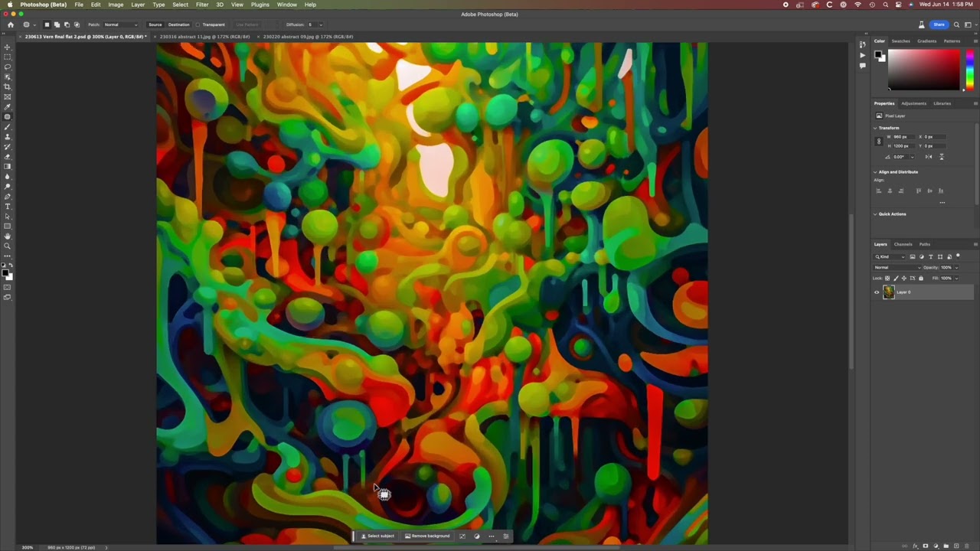Select the Clone Stamp tool

tap(8, 137)
